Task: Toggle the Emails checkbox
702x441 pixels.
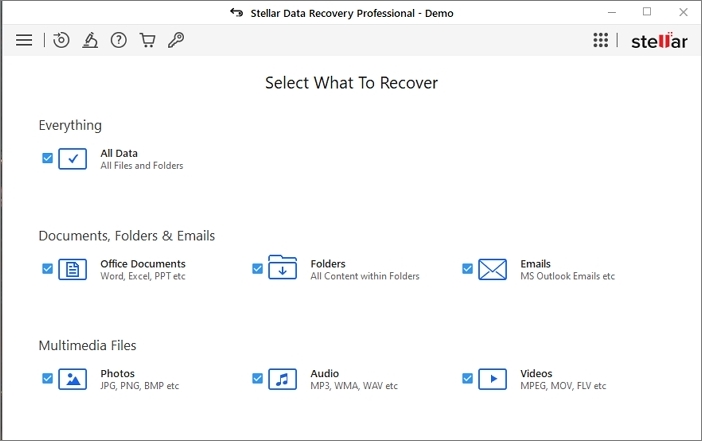Action: point(467,269)
